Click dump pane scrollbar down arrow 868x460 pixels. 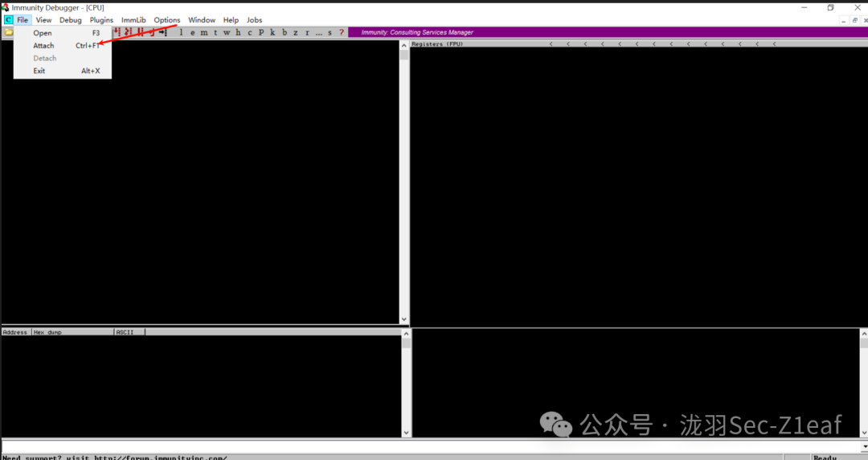[x=407, y=433]
